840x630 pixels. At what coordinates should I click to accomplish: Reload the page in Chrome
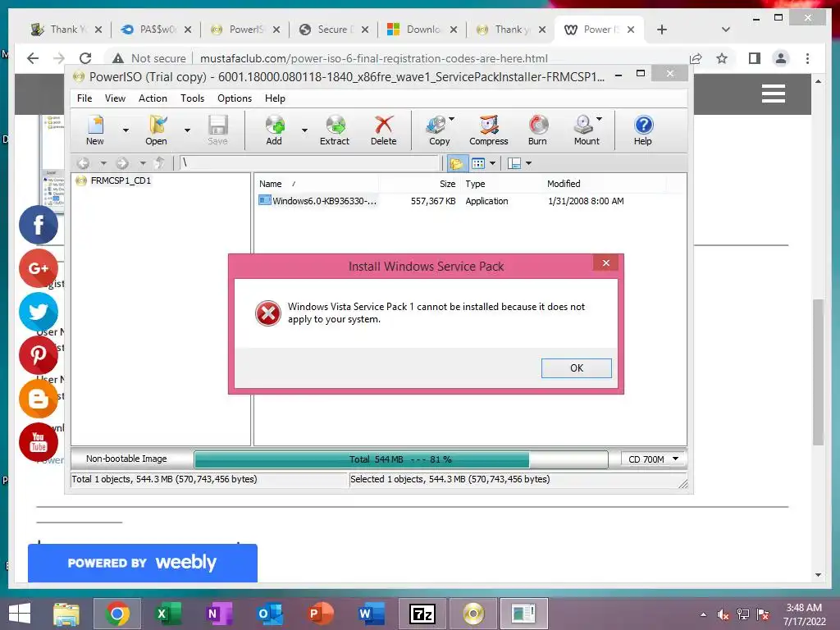click(x=85, y=58)
